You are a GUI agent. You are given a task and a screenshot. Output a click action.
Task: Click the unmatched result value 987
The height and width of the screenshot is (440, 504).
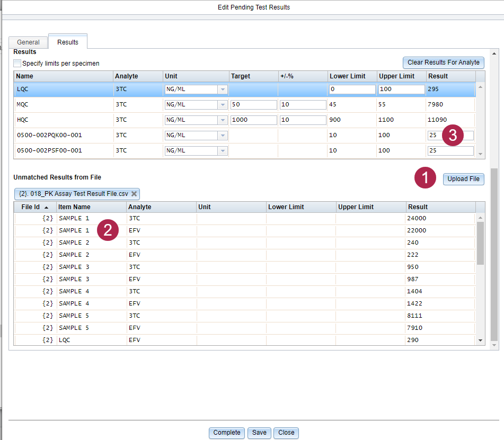(x=413, y=280)
